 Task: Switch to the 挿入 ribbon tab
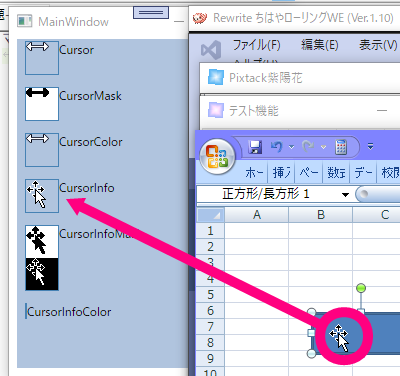tap(282, 173)
